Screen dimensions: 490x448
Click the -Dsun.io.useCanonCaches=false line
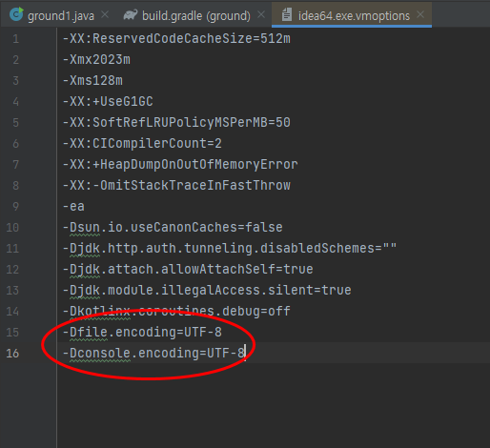click(173, 228)
